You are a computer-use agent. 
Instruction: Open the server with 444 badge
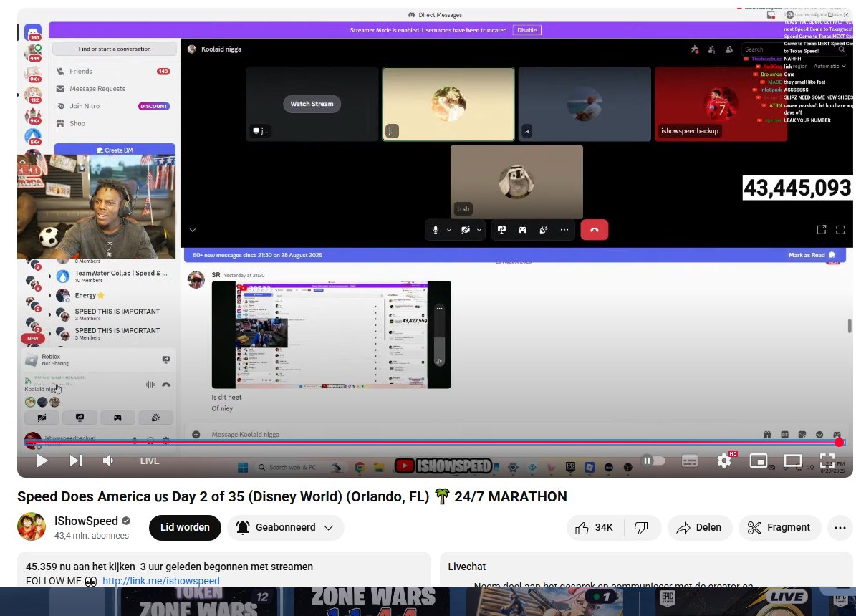coord(33,53)
